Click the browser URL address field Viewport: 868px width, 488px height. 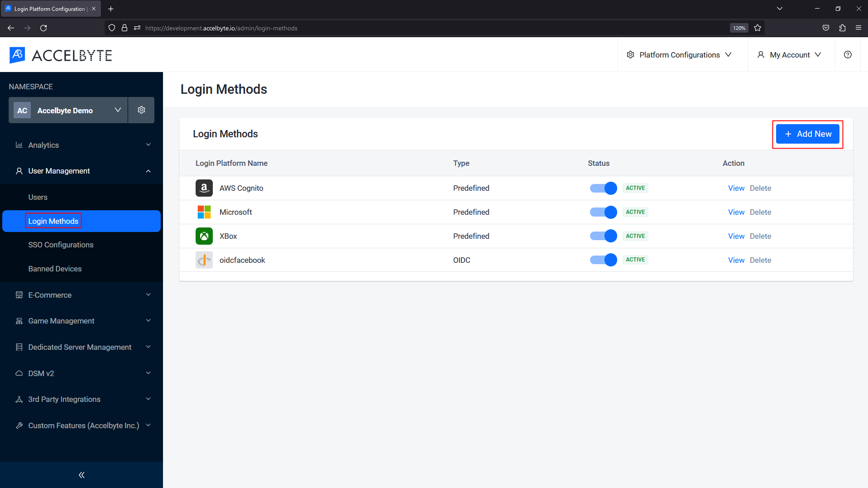[x=435, y=28]
